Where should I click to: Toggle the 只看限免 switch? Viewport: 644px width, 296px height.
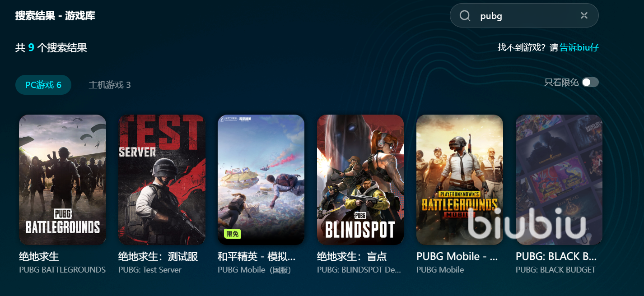(590, 82)
